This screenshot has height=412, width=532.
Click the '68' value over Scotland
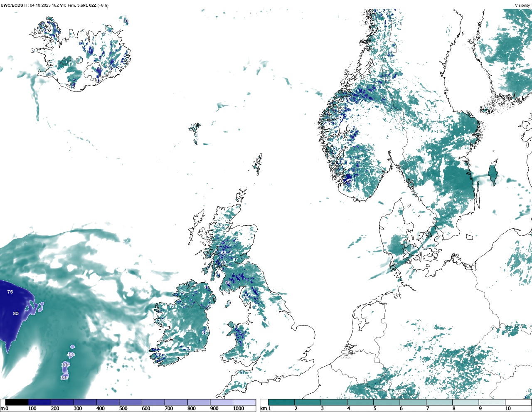click(x=224, y=253)
